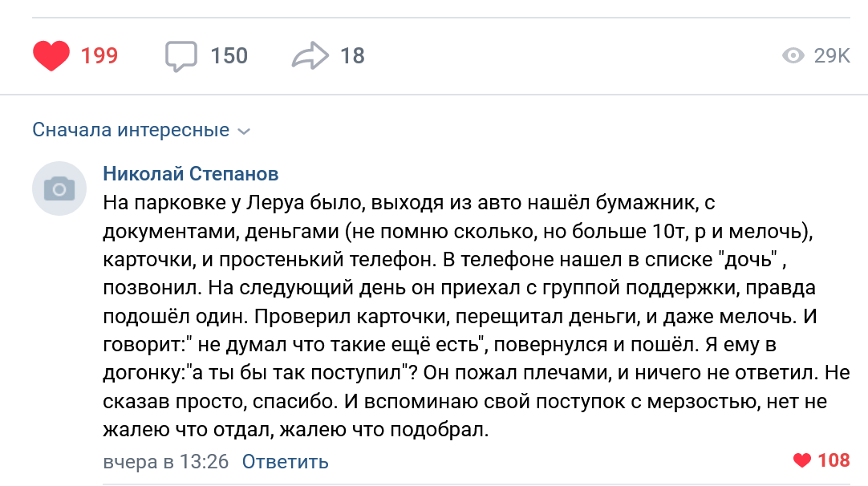The height and width of the screenshot is (486, 868).
Task: Click the chevron beside "Сначала интересные"
Action: [245, 132]
